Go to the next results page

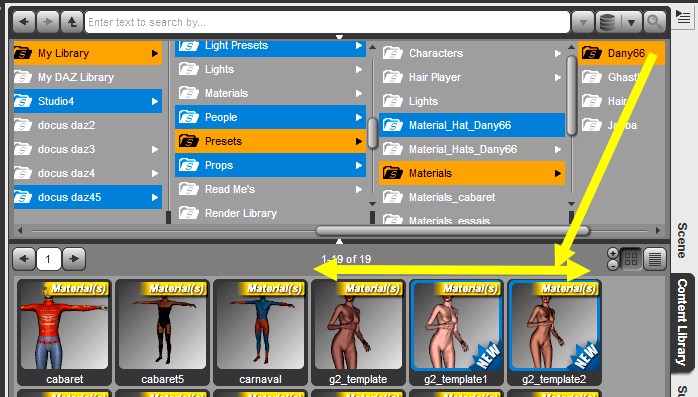74,259
